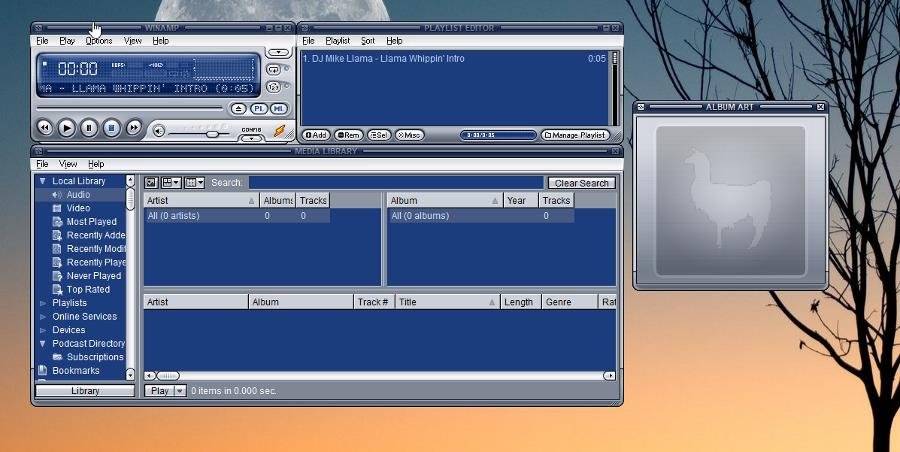
Task: Click the Eject / open file button
Action: pyautogui.click(x=239, y=109)
